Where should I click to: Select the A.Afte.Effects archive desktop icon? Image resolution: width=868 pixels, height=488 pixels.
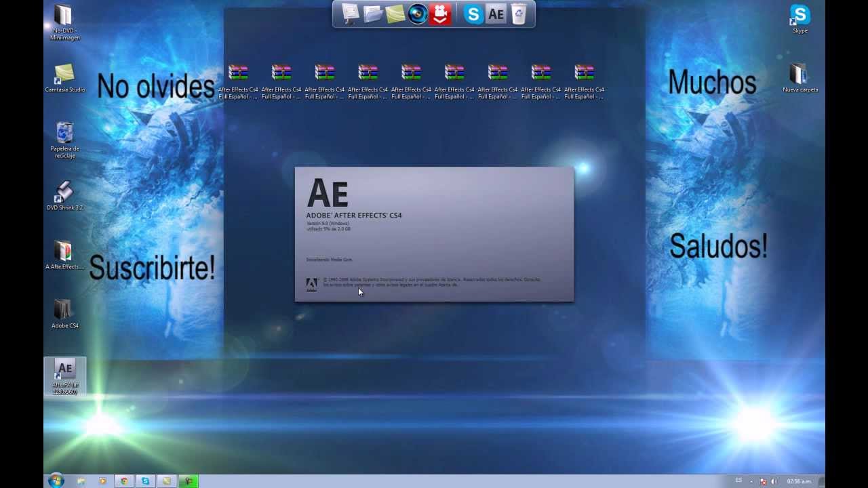click(64, 256)
